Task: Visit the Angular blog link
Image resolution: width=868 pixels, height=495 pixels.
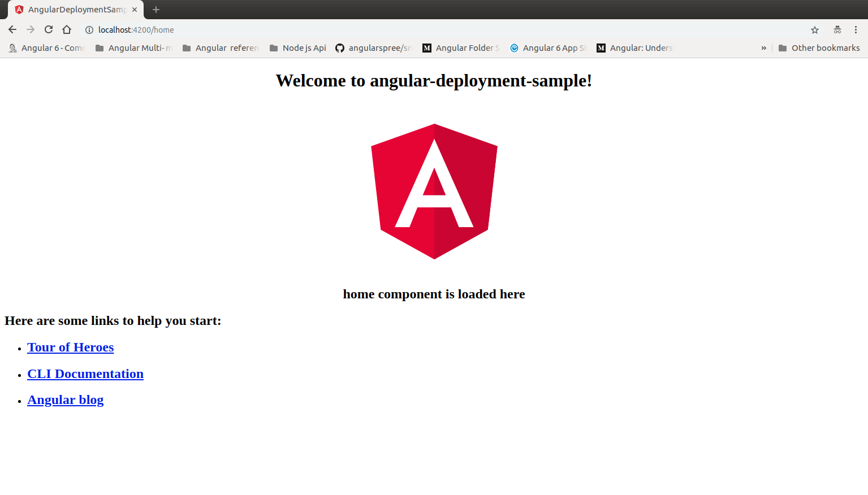Action: tap(66, 400)
